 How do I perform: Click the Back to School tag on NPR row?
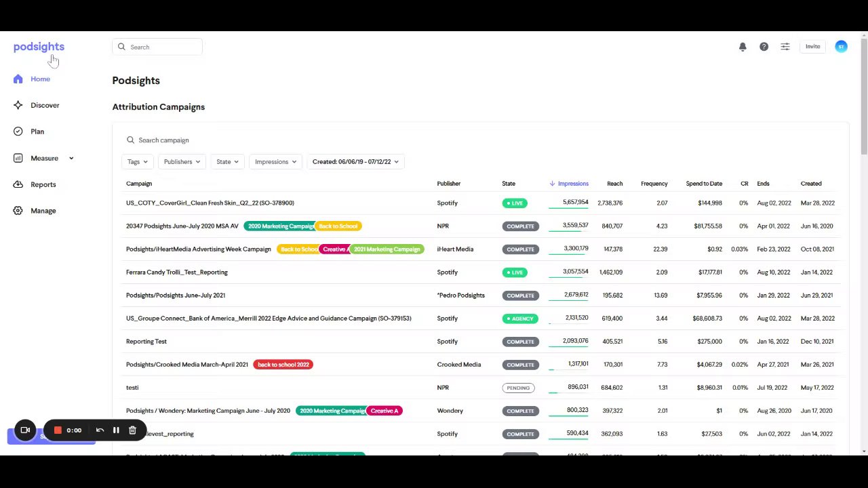coord(338,226)
